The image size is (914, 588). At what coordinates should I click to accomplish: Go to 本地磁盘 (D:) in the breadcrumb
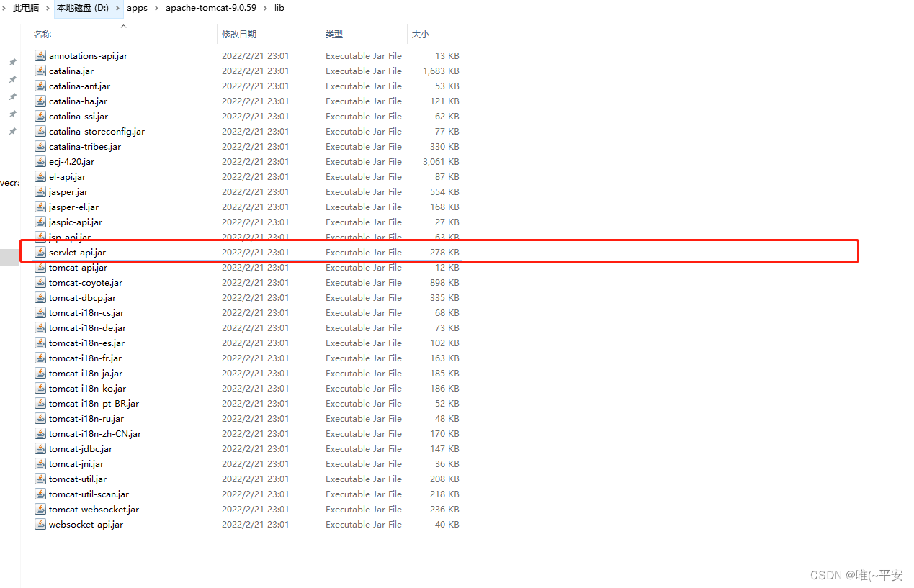(x=83, y=8)
